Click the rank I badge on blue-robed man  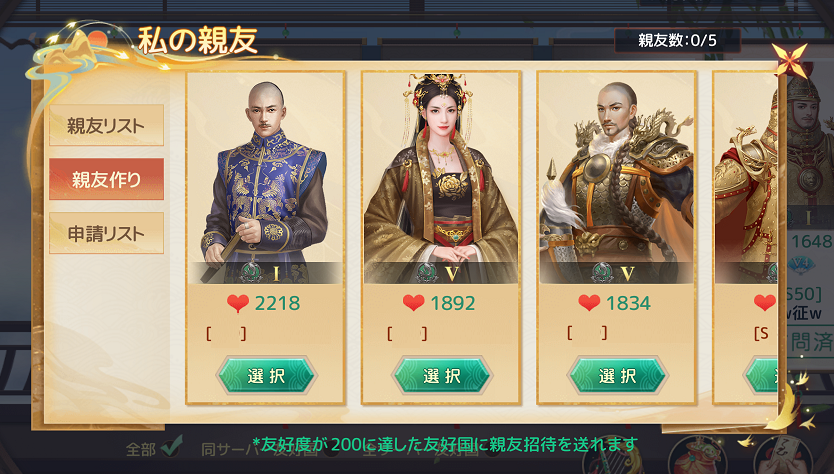tap(265, 273)
